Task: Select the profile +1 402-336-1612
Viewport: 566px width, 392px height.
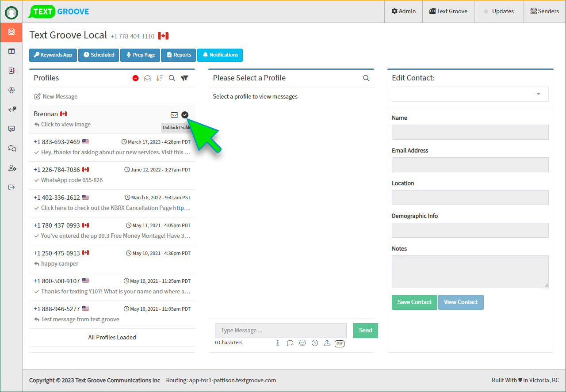Action: (112, 203)
